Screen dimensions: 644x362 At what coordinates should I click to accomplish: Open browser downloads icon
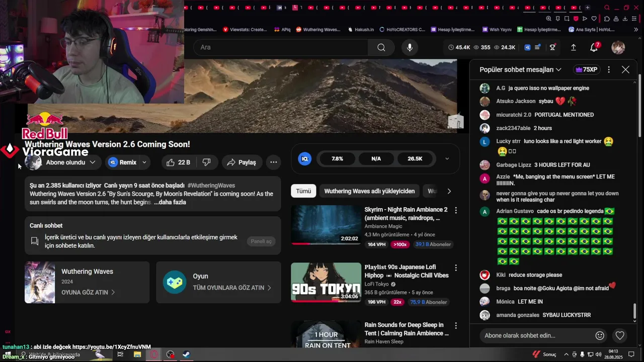click(x=625, y=19)
